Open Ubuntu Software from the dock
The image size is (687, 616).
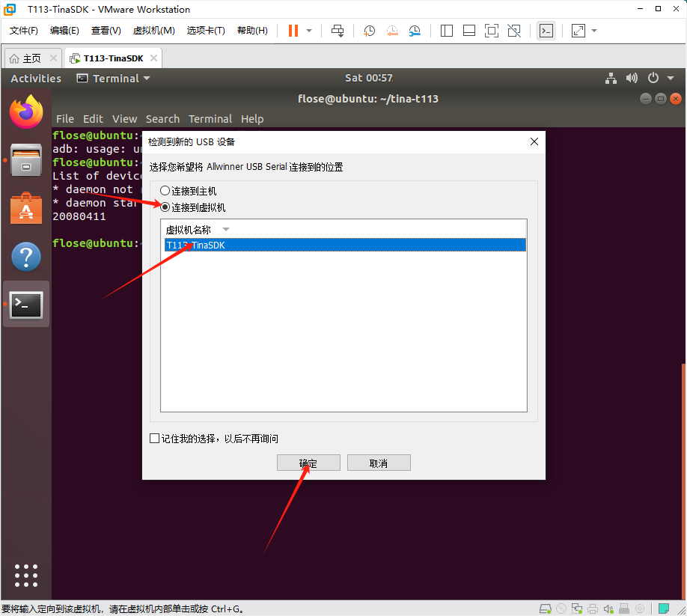click(x=26, y=208)
